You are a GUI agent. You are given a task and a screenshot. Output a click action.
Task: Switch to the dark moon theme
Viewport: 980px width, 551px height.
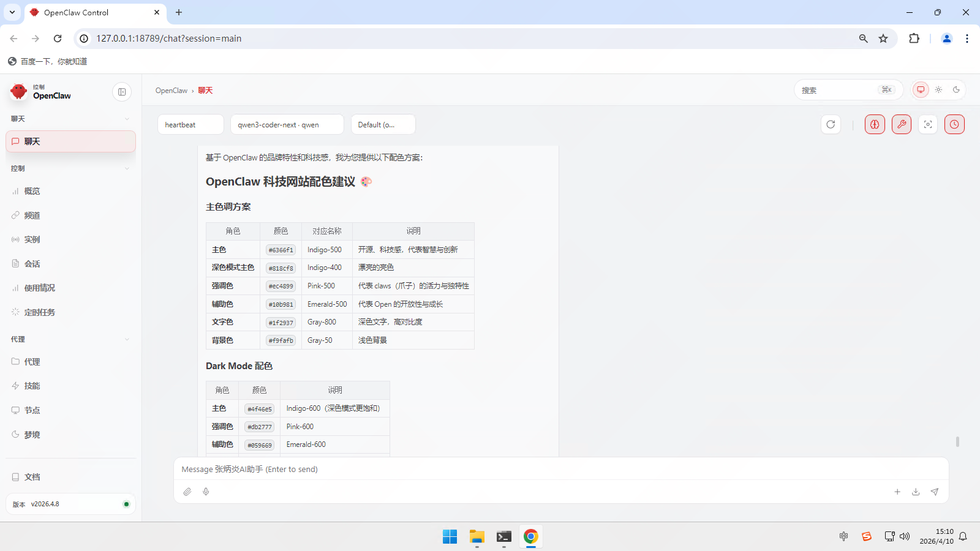point(956,89)
